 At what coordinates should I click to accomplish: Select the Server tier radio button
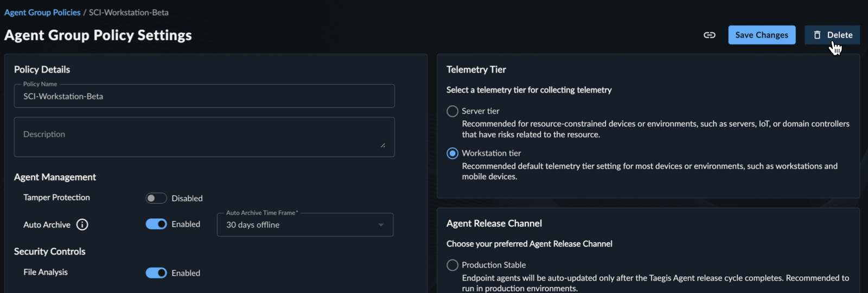click(x=452, y=111)
